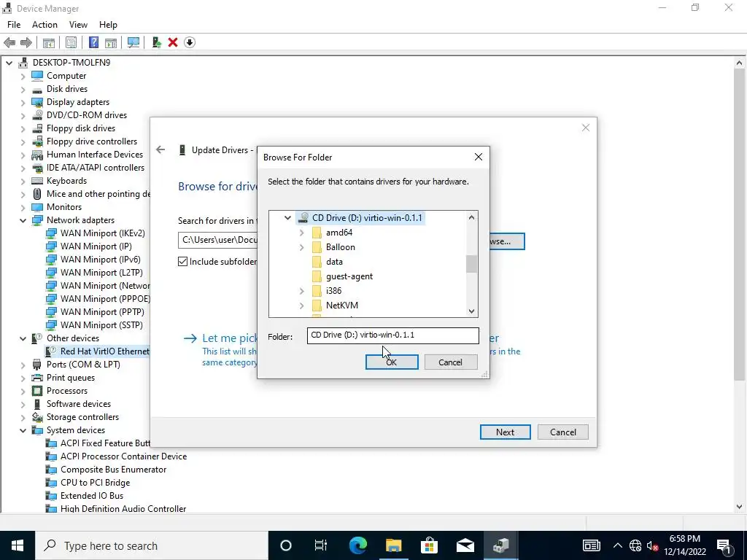This screenshot has width=747, height=560.
Task: Click Scan for hardware changes monitor icon
Action: (x=133, y=42)
